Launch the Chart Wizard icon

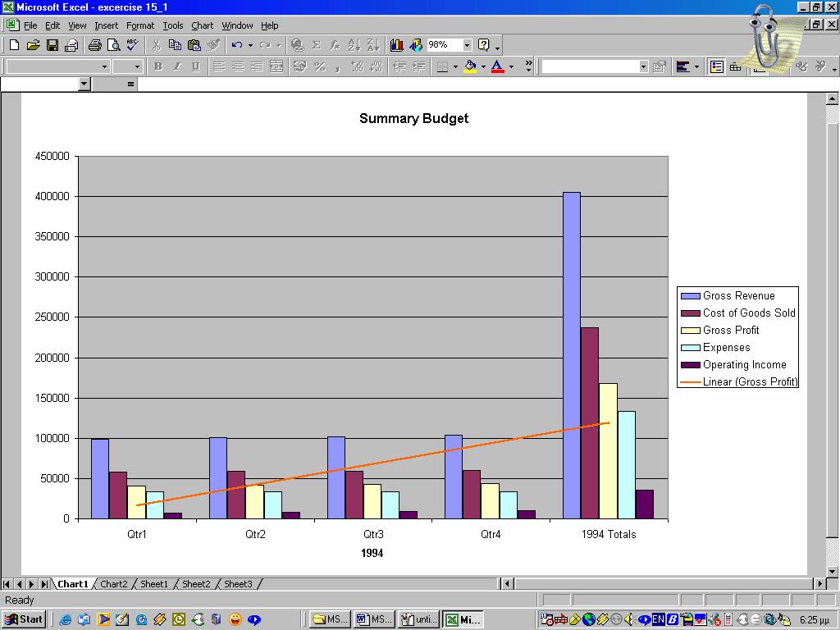coord(397,45)
